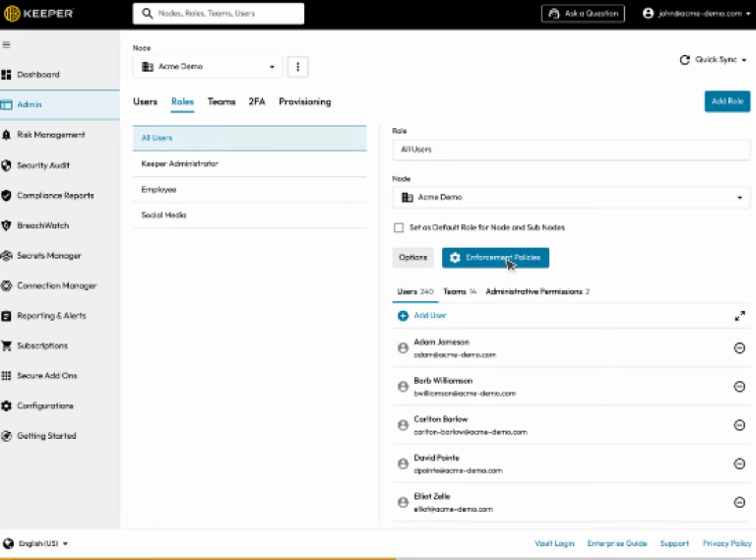Open the Acme Demo node dropdown at top
756x560 pixels.
pyautogui.click(x=209, y=67)
